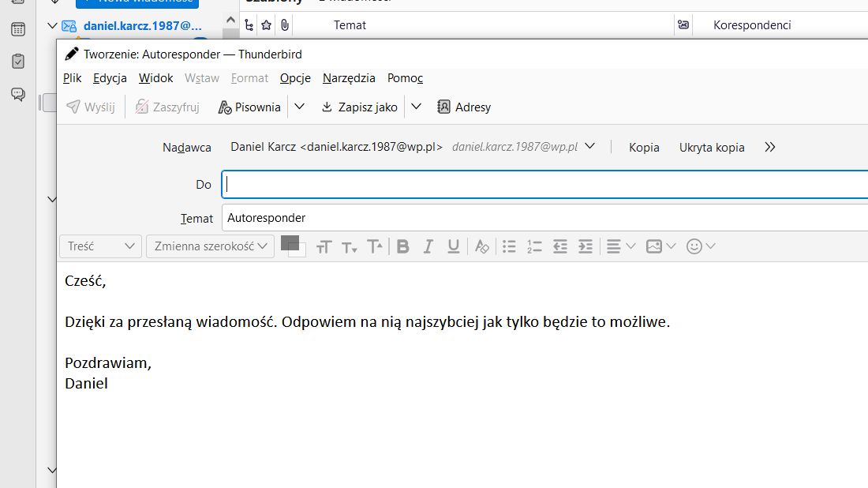
Task: Toggle italic formatting
Action: 428,246
